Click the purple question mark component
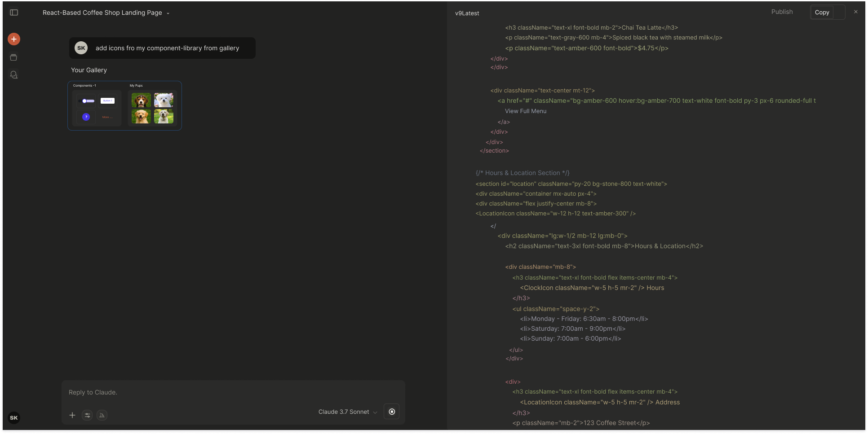This screenshot has height=434, width=868. coord(86,117)
